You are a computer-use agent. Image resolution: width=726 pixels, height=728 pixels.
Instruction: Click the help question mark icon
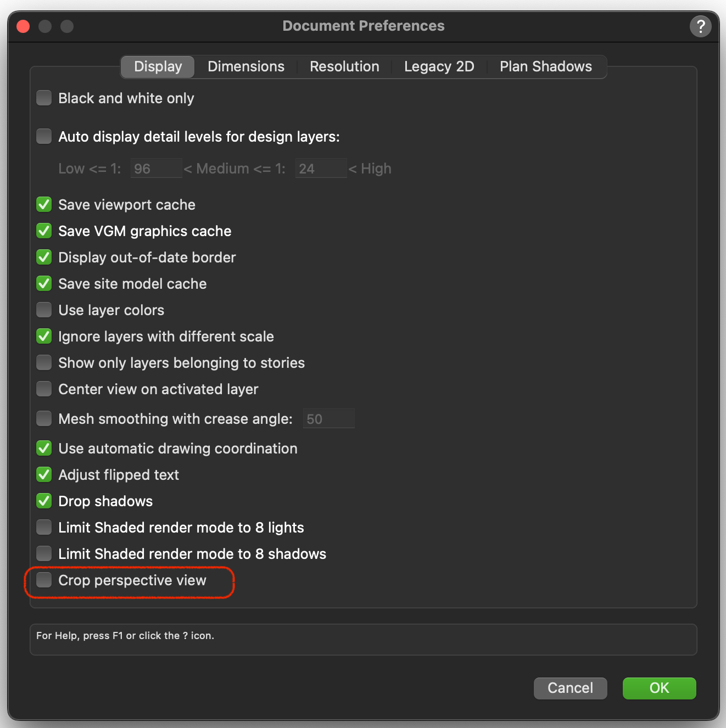click(x=700, y=26)
